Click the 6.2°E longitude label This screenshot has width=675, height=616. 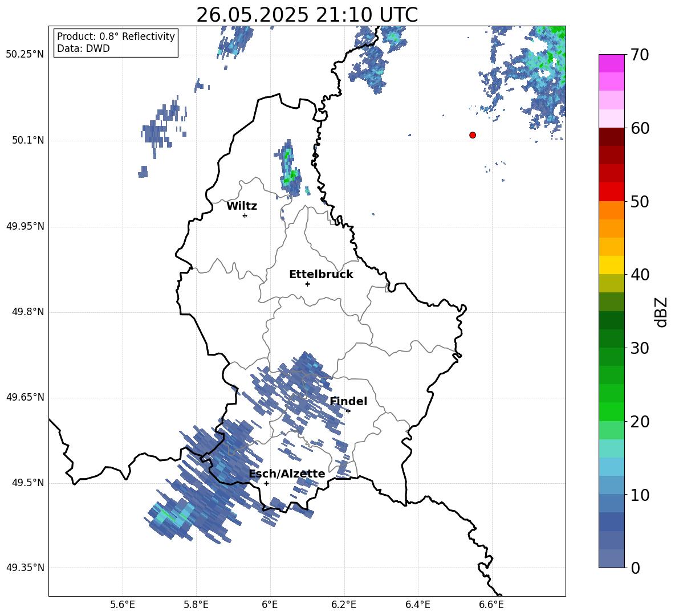click(x=344, y=605)
